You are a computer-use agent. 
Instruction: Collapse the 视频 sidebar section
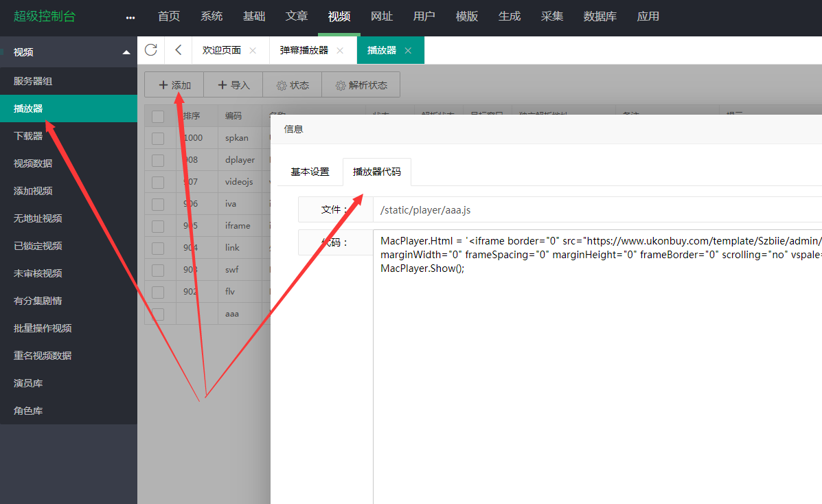point(126,52)
